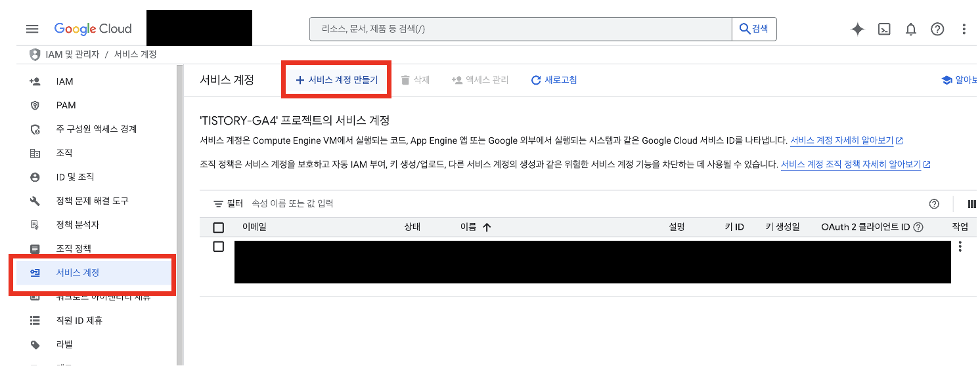
Task: Open the hamburger navigation menu
Action: coord(32,29)
